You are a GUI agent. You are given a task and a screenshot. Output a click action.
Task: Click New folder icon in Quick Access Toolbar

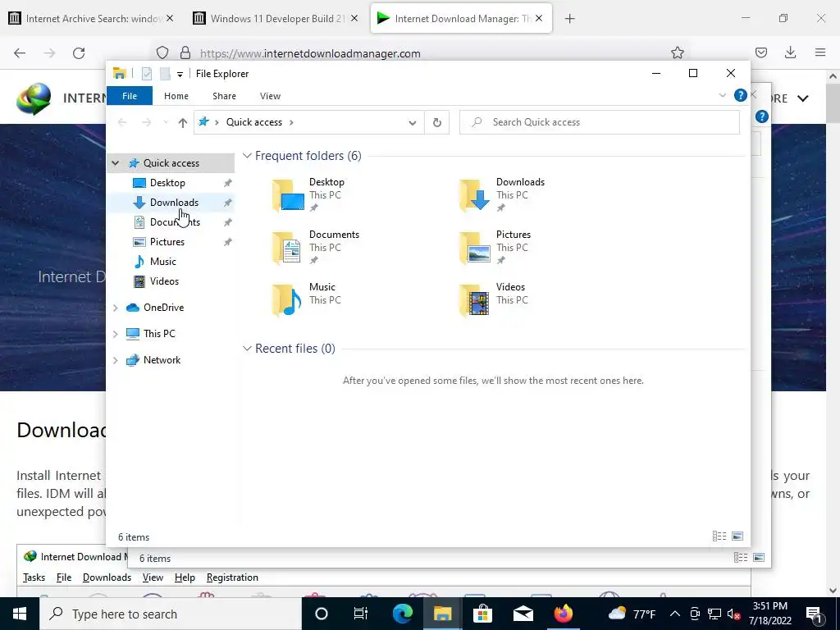click(x=165, y=73)
